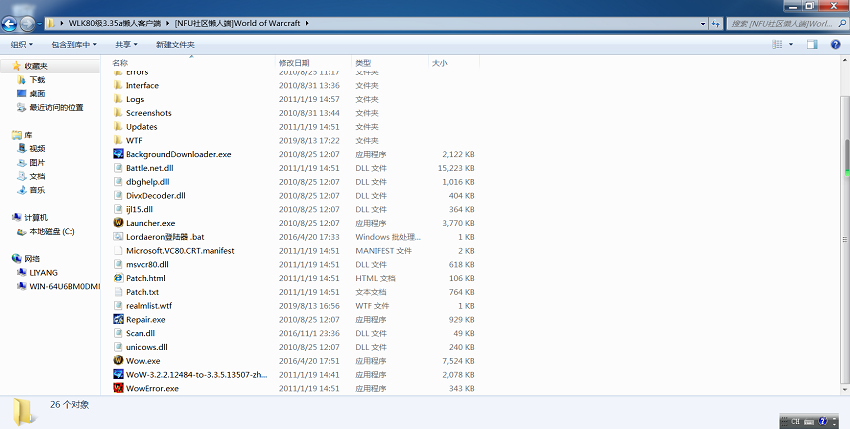The image size is (850, 429).
Task: Click the Forward navigation arrow
Action: [27, 23]
